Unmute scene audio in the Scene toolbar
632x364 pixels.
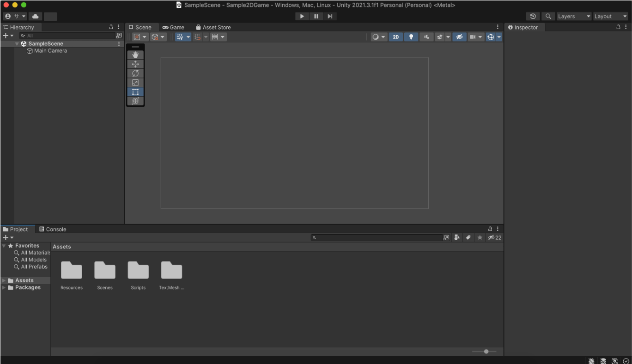pos(426,36)
